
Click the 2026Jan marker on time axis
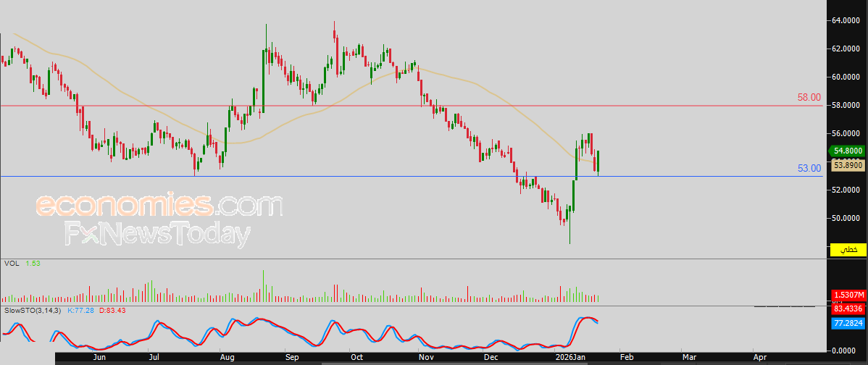coord(571,358)
